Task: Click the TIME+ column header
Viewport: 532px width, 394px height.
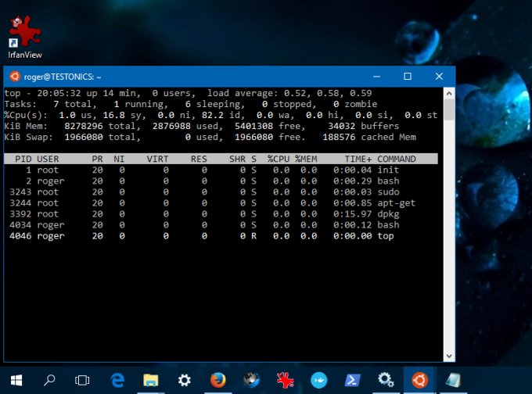Action: pos(358,159)
